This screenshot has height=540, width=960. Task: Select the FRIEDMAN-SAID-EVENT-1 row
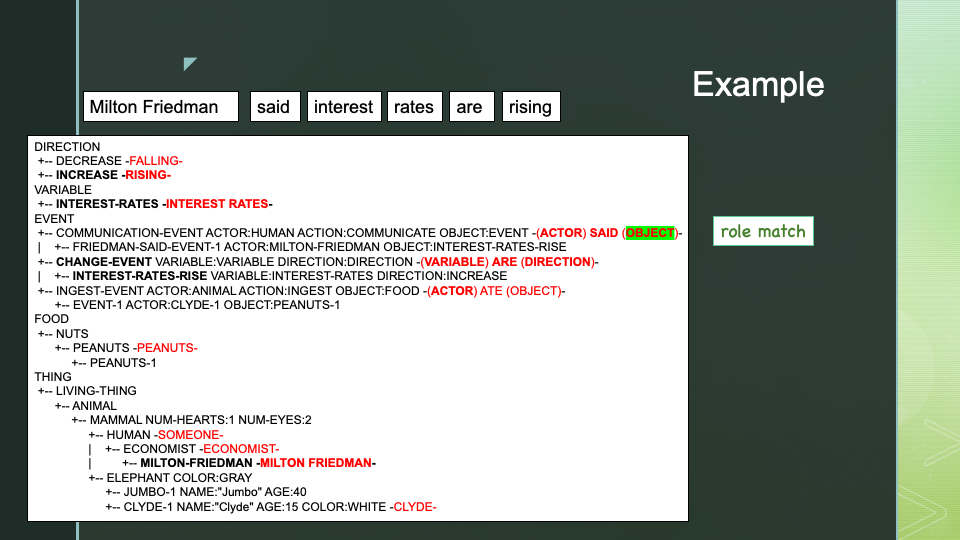(302, 247)
